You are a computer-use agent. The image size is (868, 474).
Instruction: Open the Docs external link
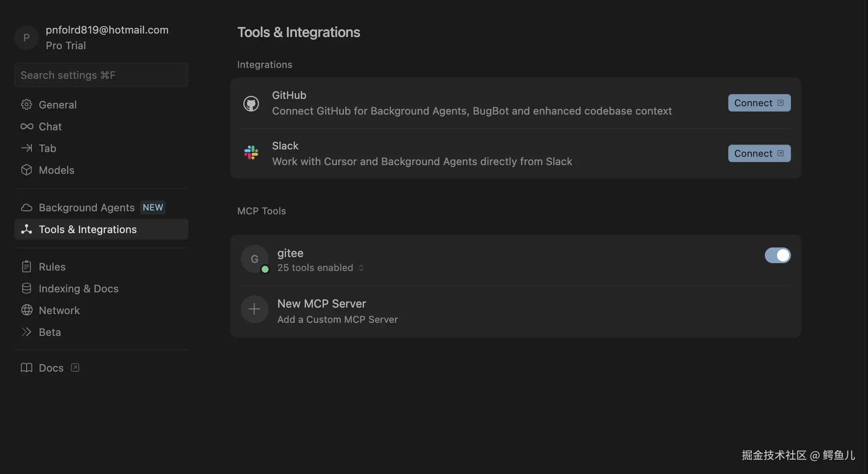coord(51,368)
